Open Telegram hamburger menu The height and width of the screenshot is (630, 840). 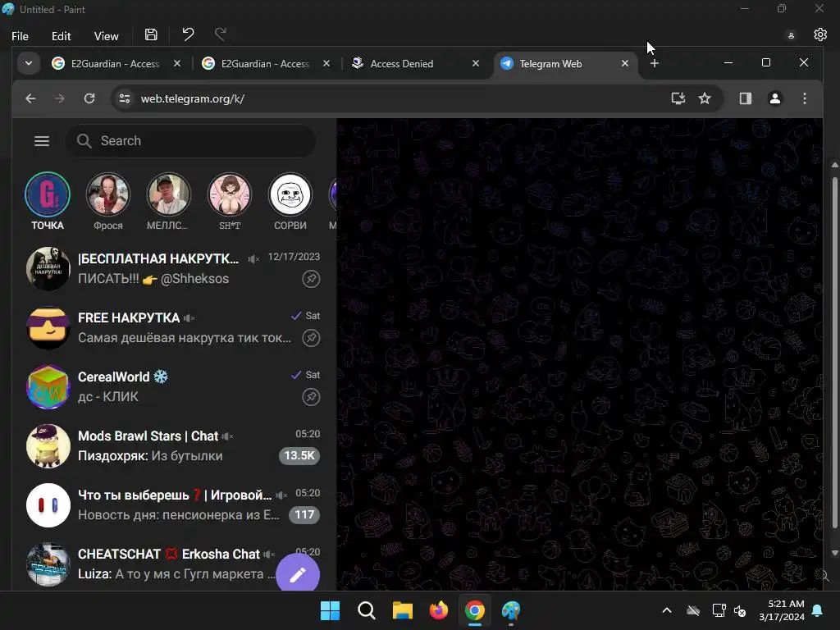[x=42, y=141]
